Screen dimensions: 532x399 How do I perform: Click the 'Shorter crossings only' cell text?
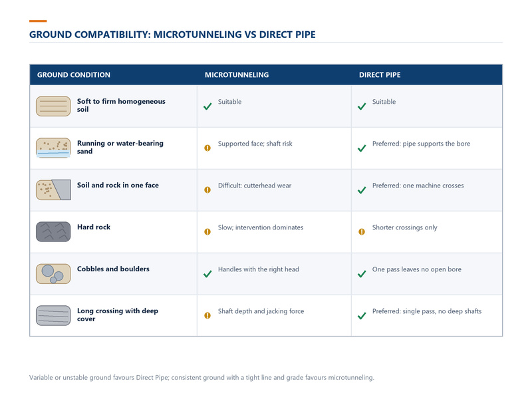[x=405, y=227]
